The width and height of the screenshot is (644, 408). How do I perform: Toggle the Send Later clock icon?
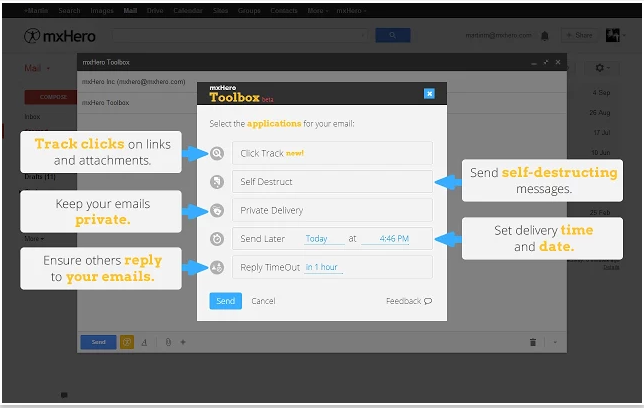point(217,239)
